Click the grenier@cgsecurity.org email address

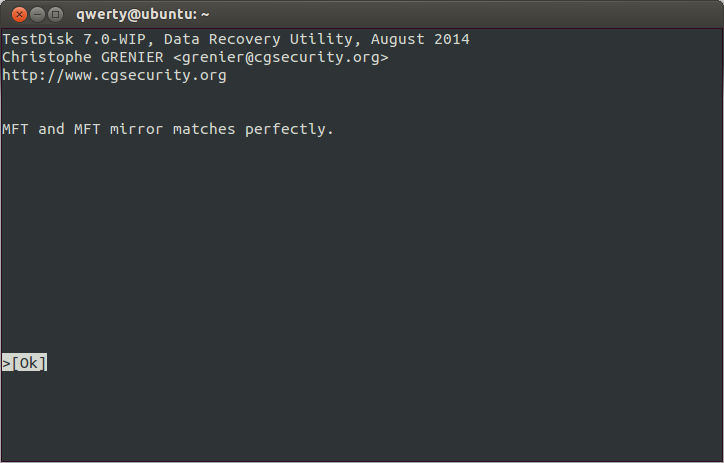pyautogui.click(x=281, y=57)
